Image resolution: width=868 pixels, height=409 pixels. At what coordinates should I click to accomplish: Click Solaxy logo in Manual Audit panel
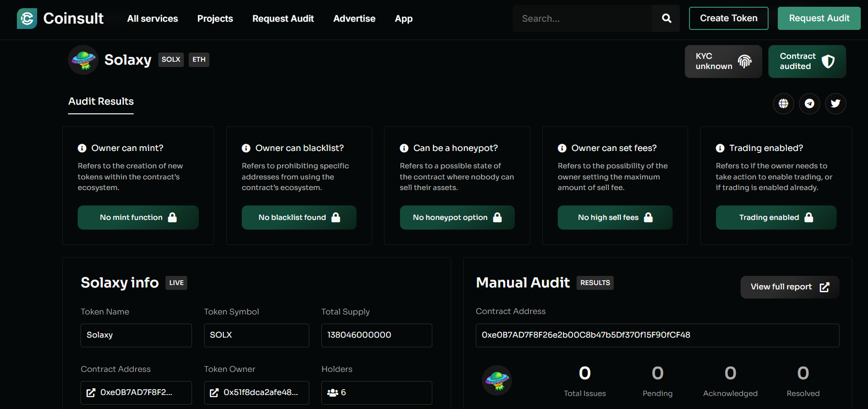click(497, 380)
